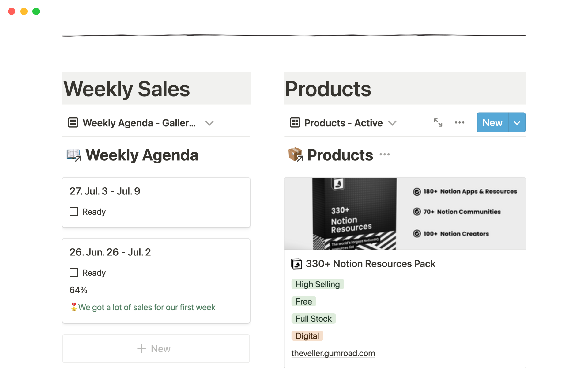The image size is (588, 368).
Task: Open the 27. Jul. 3 - Jul. 9 card
Action: [x=105, y=191]
